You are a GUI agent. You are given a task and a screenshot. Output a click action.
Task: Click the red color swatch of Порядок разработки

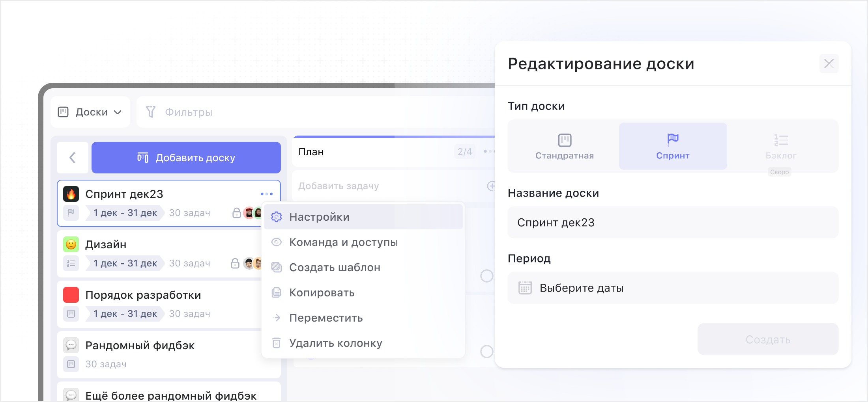(x=71, y=294)
